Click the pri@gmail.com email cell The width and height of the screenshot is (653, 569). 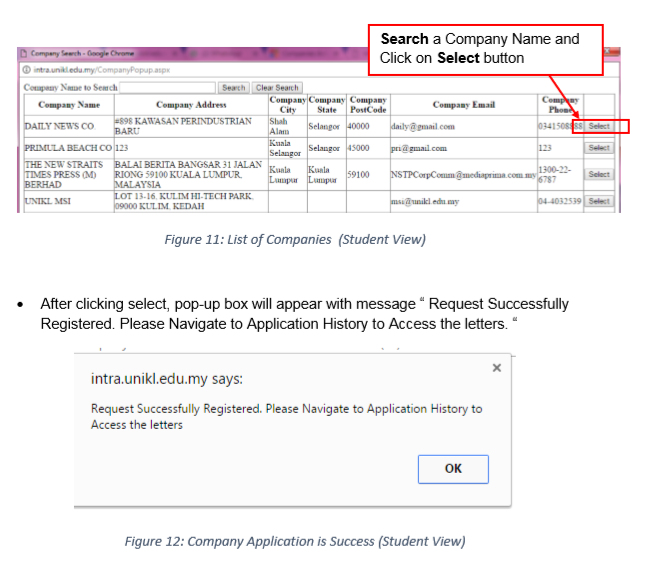tap(464, 148)
